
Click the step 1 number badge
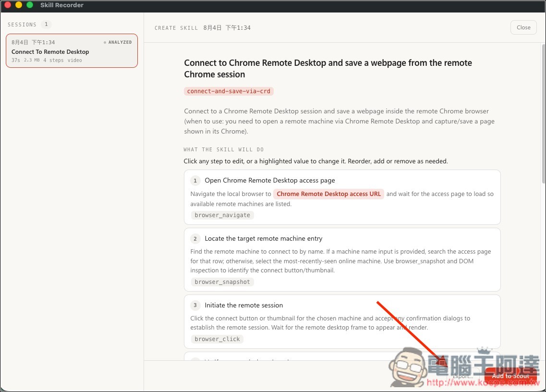(x=195, y=181)
